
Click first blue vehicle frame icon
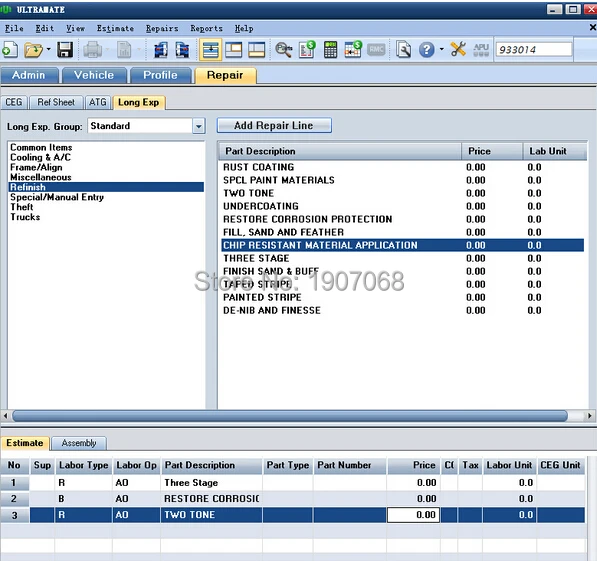point(161,50)
